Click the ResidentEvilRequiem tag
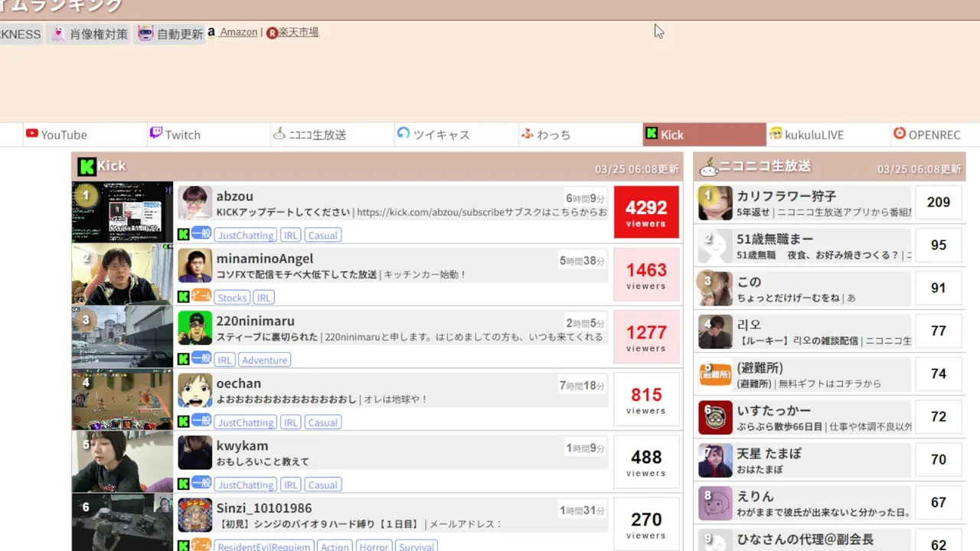Image resolution: width=980 pixels, height=551 pixels. pyautogui.click(x=264, y=546)
